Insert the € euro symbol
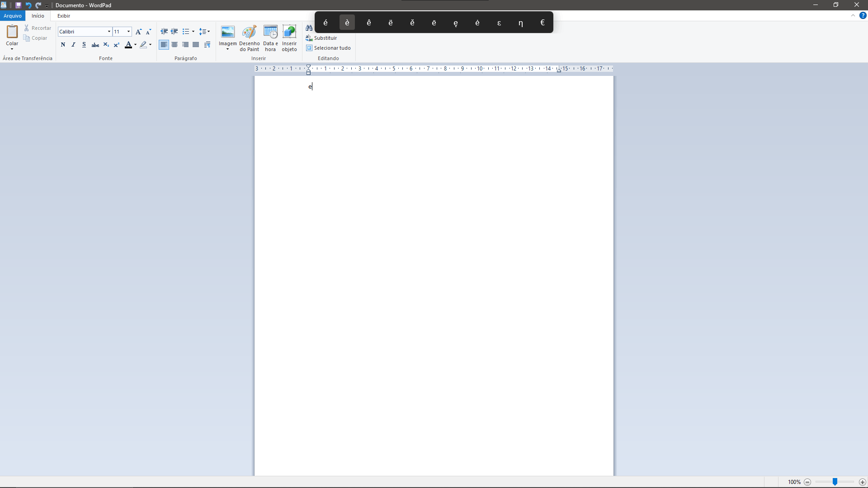The height and width of the screenshot is (488, 868). (x=542, y=23)
